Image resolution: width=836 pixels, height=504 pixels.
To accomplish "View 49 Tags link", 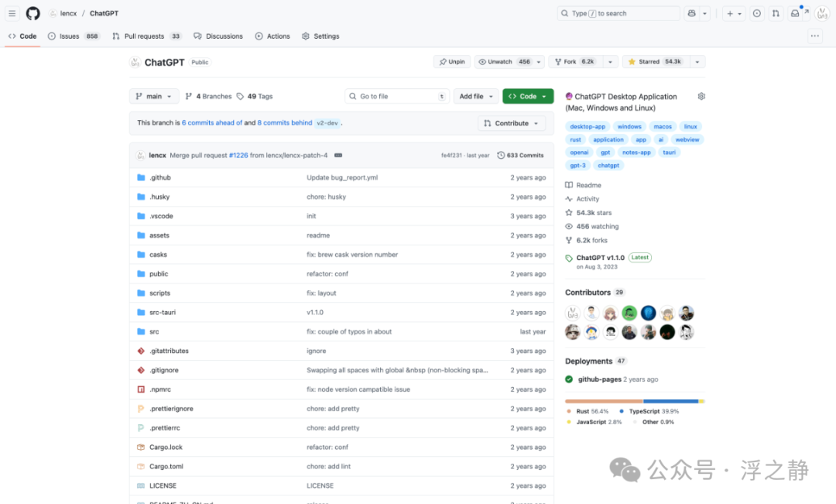I will (255, 97).
